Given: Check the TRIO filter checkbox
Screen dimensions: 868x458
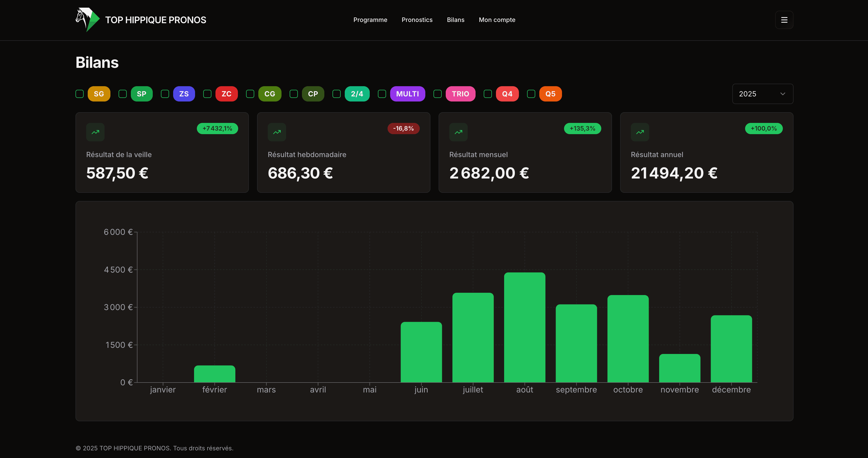Looking at the screenshot, I should (x=437, y=94).
